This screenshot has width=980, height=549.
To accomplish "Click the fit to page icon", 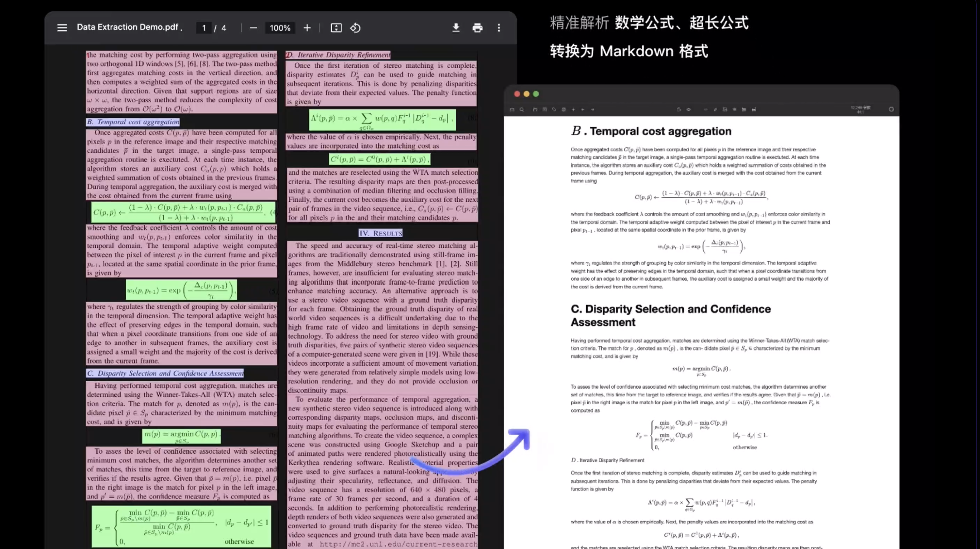I will 336,28.
